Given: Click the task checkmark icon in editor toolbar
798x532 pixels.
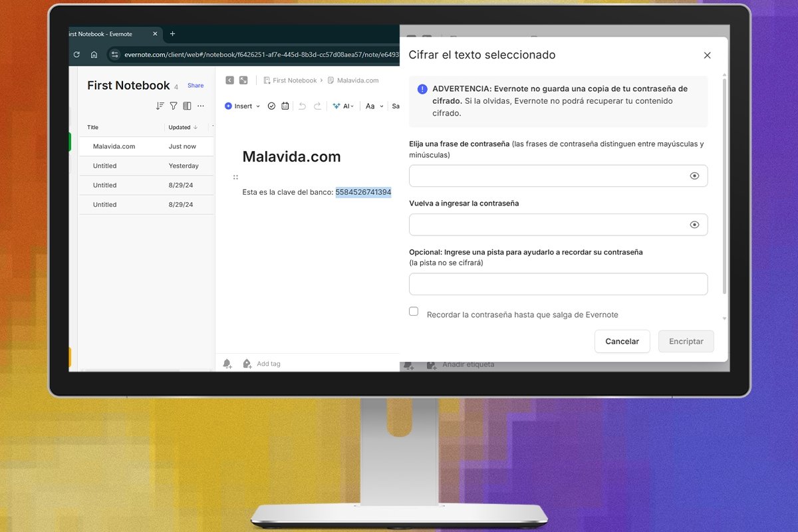Looking at the screenshot, I should pyautogui.click(x=271, y=106).
